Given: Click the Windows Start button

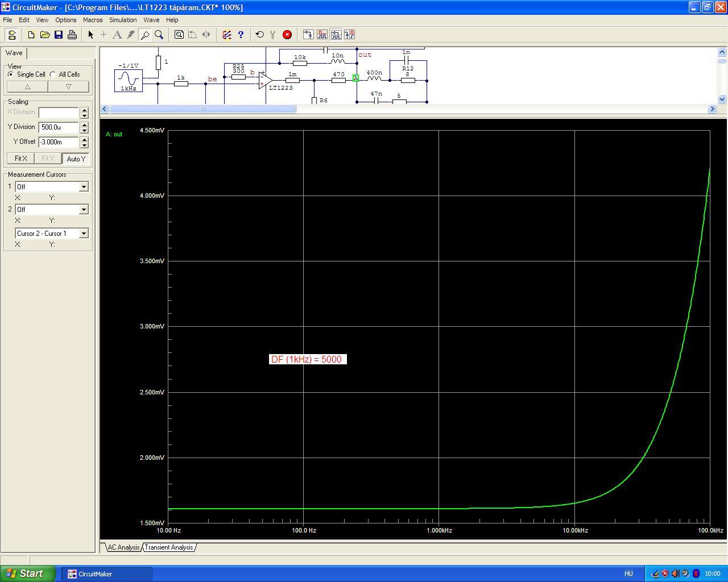Looking at the screenshot, I should click(27, 573).
